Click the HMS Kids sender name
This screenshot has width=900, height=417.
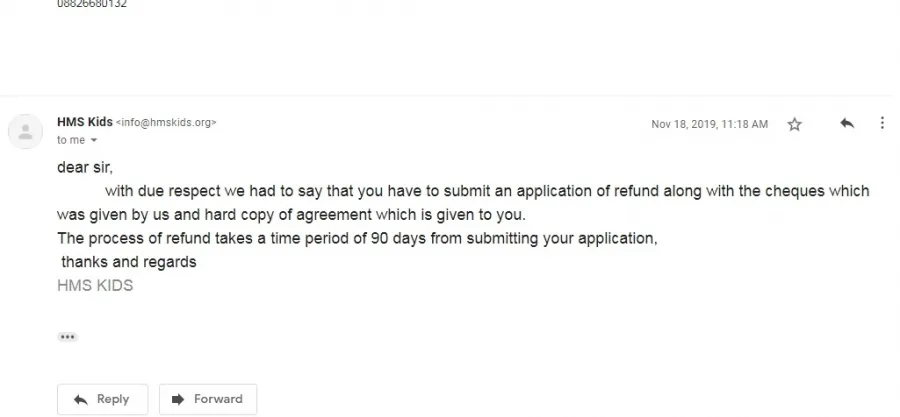(x=84, y=122)
